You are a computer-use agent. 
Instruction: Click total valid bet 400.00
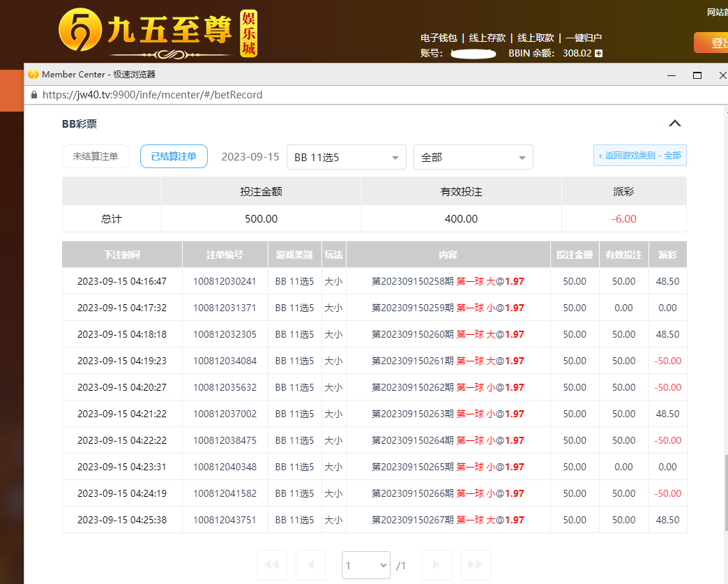(461, 219)
